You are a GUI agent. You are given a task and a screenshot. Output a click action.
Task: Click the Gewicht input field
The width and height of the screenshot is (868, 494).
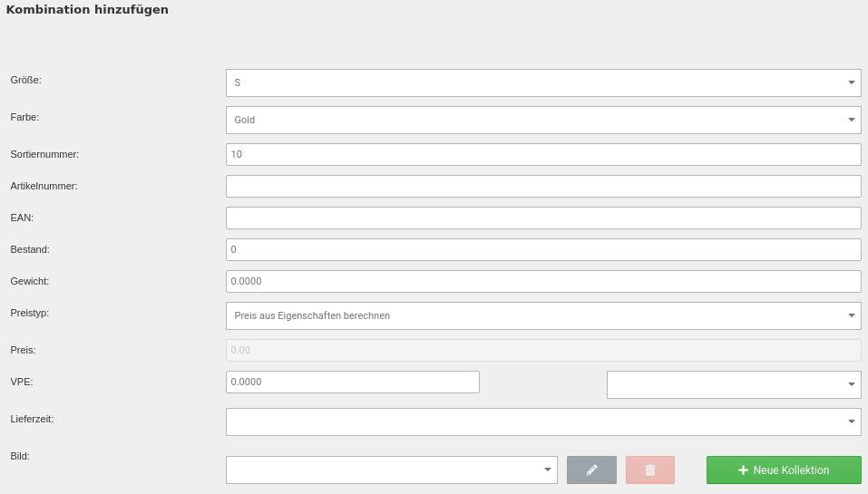[x=542, y=281]
